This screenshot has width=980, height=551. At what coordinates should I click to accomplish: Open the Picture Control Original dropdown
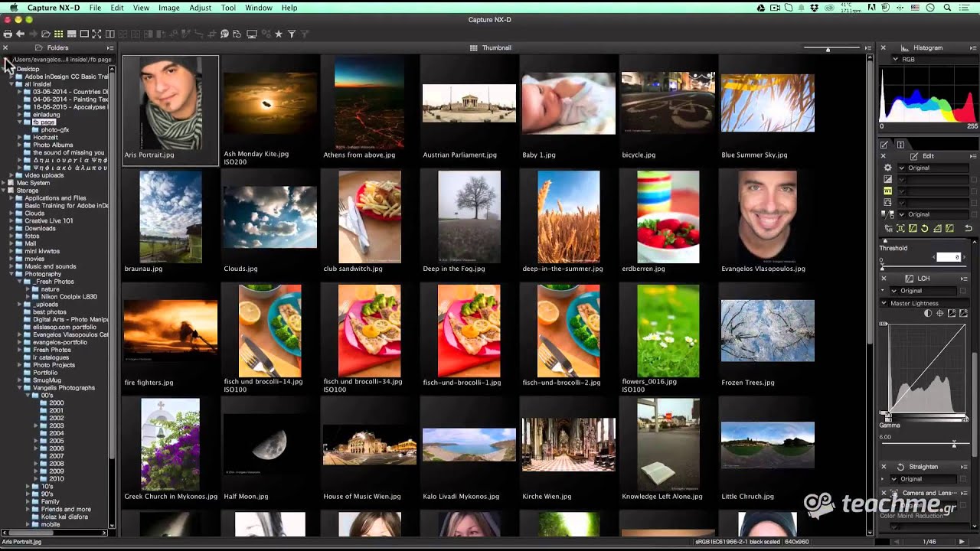click(933, 168)
